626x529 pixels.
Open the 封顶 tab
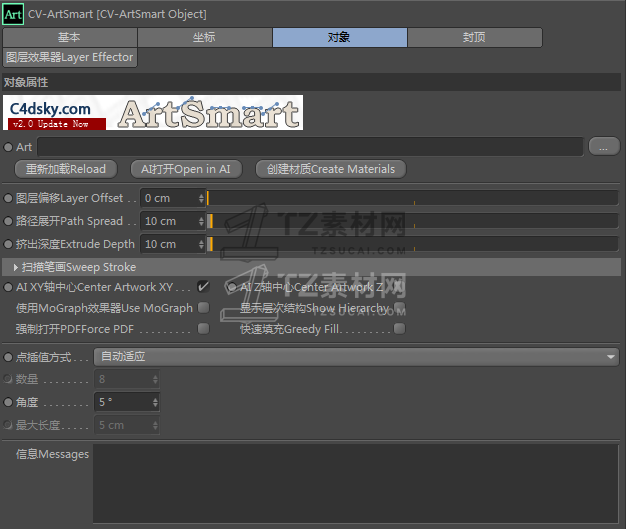475,38
